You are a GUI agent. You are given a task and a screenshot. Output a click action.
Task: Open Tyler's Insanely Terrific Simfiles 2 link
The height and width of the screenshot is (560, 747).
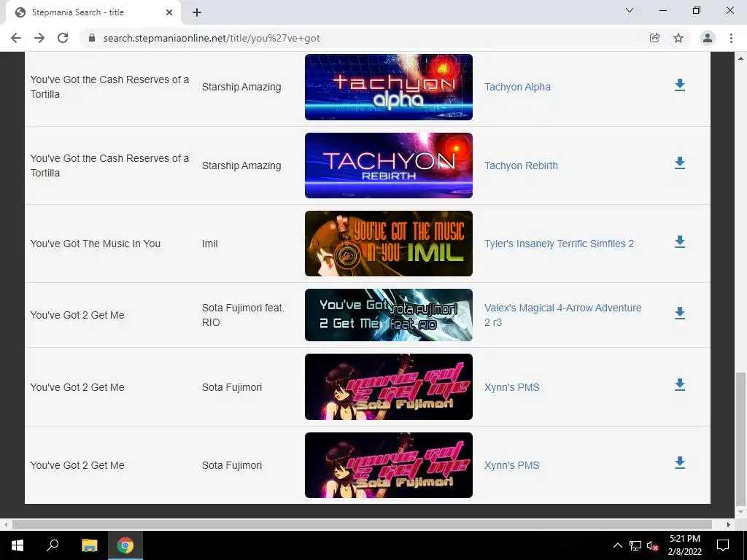[559, 244]
